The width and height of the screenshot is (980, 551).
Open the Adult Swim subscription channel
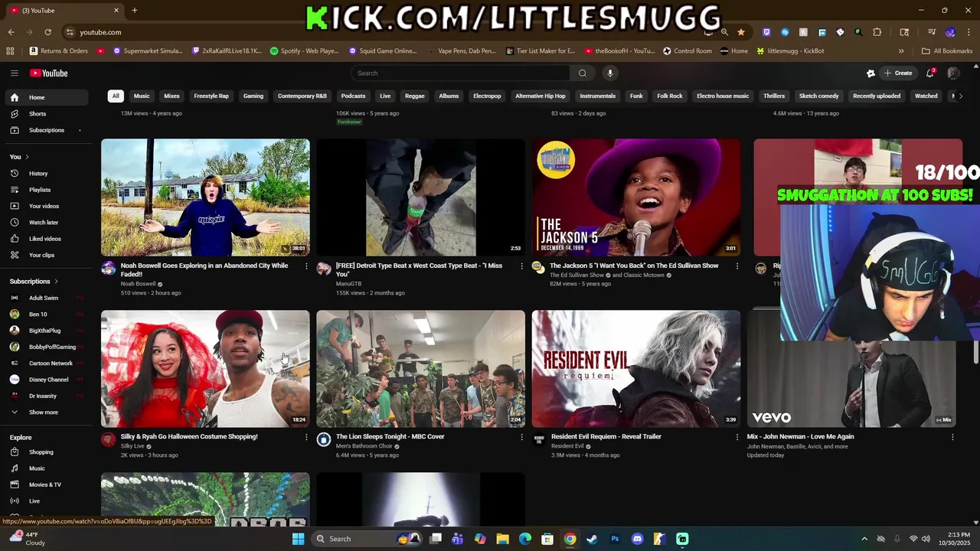[44, 298]
